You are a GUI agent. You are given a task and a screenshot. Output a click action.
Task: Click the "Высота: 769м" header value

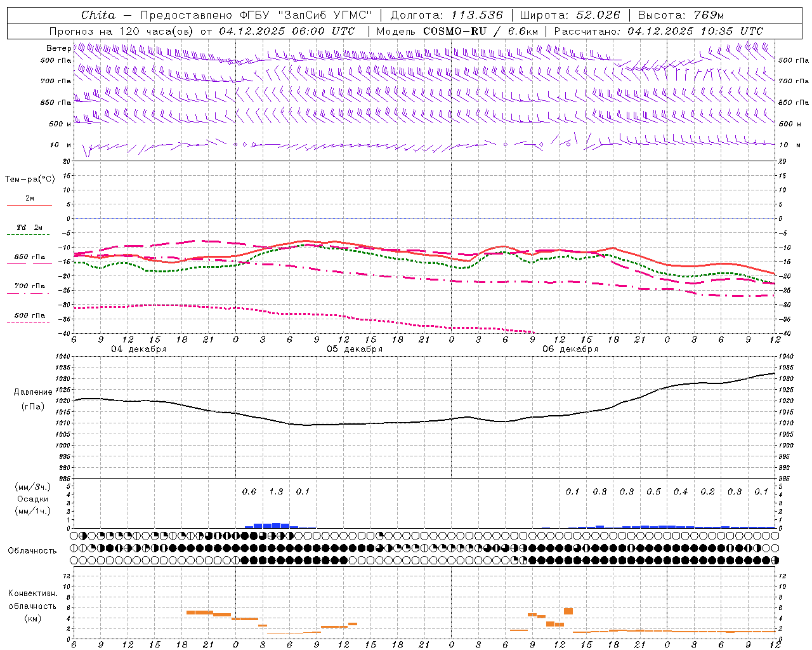tap(681, 15)
